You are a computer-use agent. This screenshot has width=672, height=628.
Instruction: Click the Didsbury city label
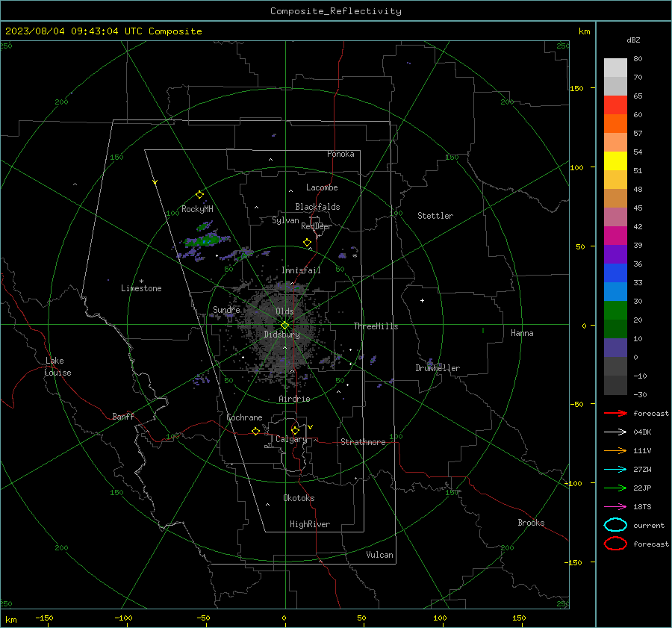[282, 335]
